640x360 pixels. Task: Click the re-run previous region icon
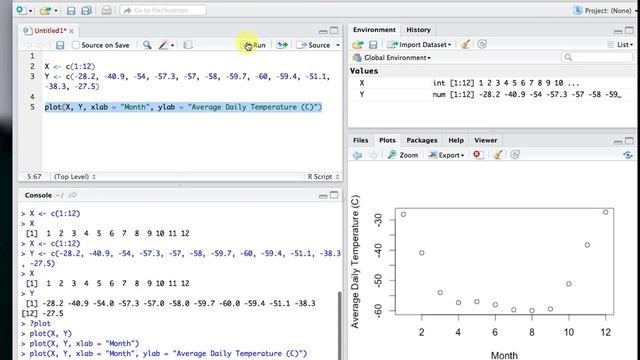(282, 45)
